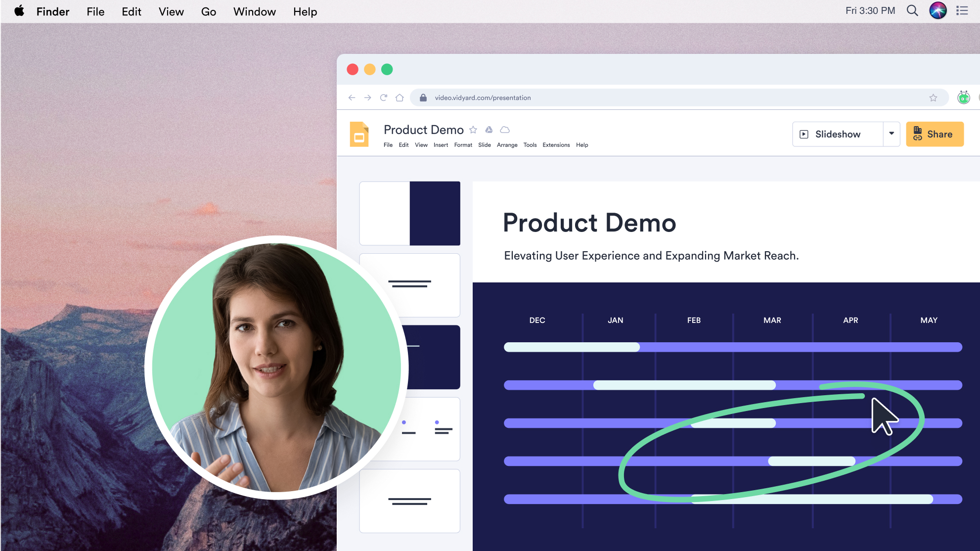Click the site security lock icon

pyautogui.click(x=423, y=97)
